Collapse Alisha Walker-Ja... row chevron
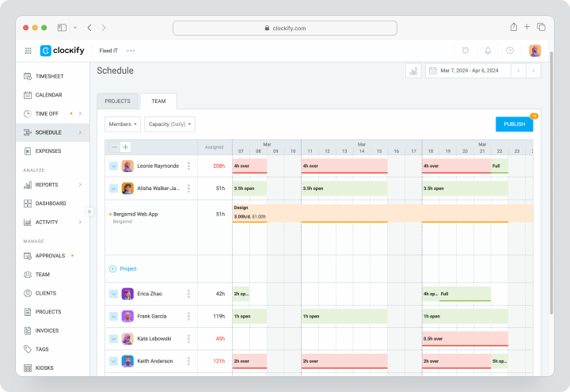570x392 pixels. click(113, 188)
